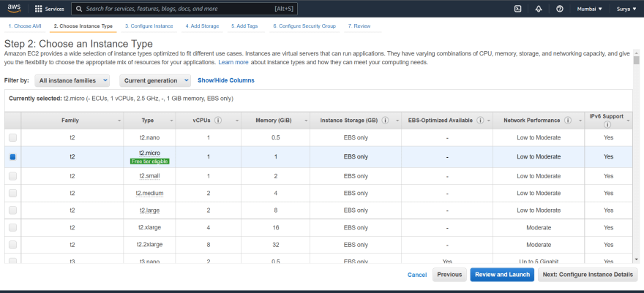Click Show/Hide Columns
This screenshot has width=644, height=293.
click(x=226, y=80)
